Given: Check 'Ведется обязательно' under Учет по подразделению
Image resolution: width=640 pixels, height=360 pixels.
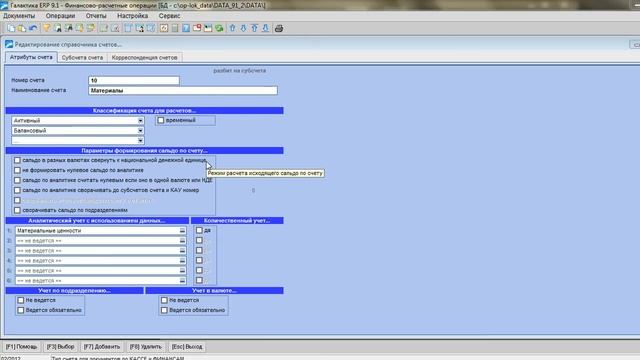Looking at the screenshot, I should point(21,310).
